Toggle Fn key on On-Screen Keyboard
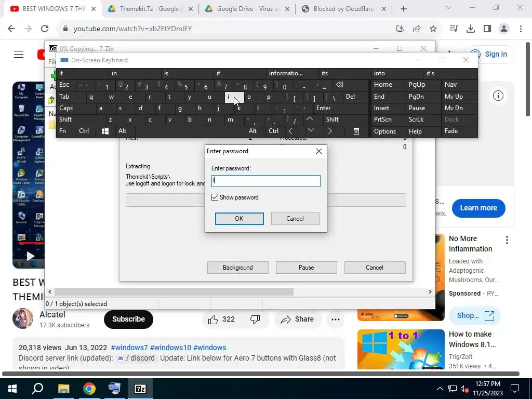The width and height of the screenshot is (532, 399). click(66, 131)
